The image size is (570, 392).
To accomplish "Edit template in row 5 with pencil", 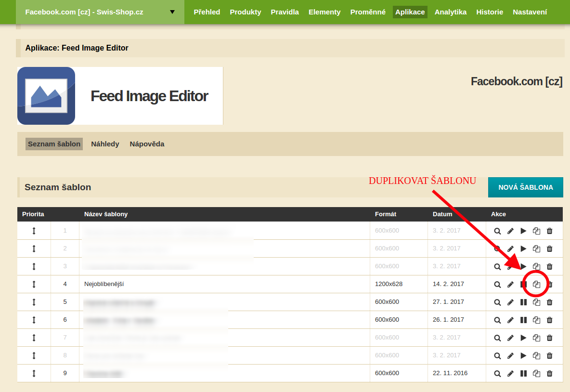I will [x=510, y=302].
